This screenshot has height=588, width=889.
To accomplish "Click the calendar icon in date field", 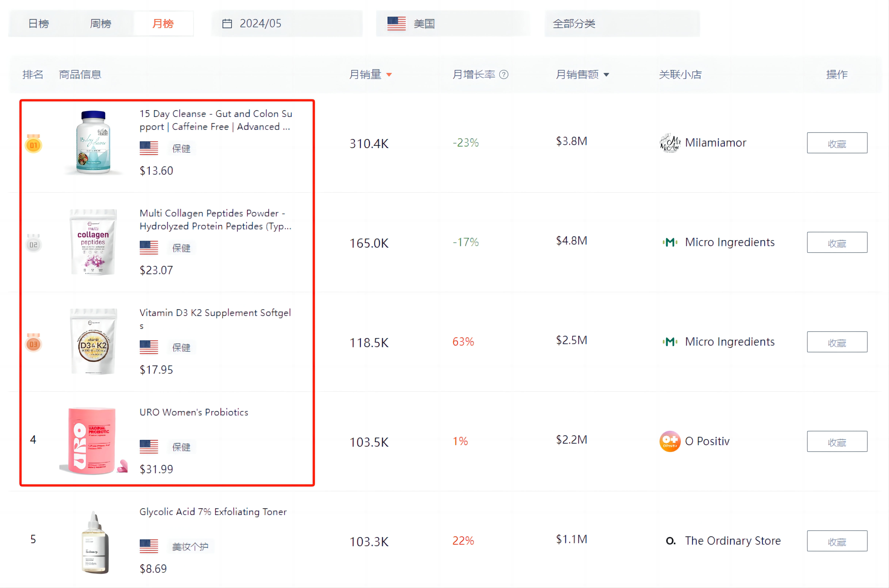I will 227,24.
